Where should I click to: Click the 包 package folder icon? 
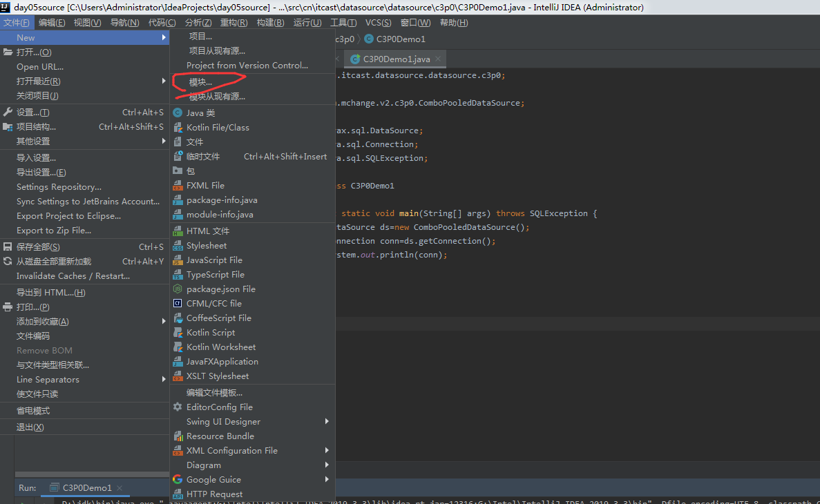tap(178, 171)
